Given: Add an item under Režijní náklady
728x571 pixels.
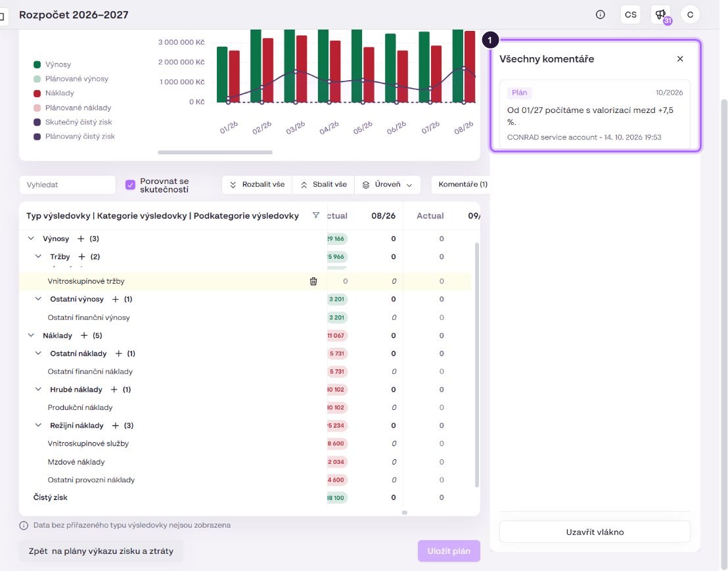Looking at the screenshot, I should tap(116, 426).
